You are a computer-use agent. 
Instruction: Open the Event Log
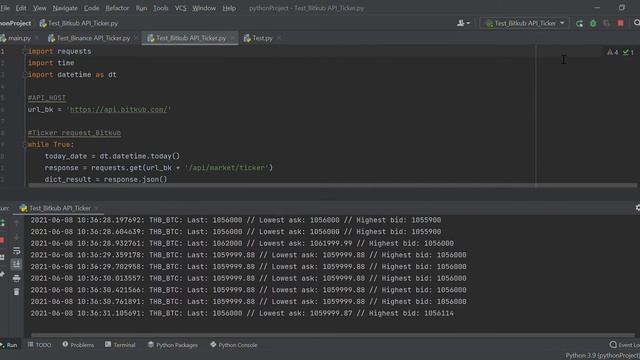(624, 345)
